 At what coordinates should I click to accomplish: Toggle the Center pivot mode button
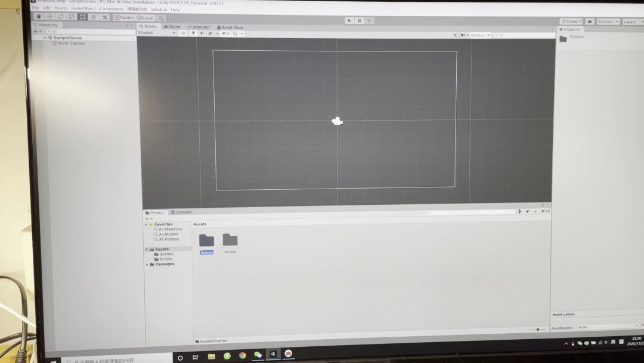pos(124,17)
